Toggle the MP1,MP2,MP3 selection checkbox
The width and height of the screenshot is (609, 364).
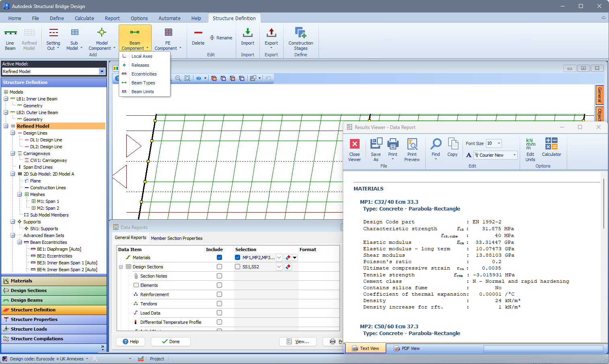pos(238,258)
